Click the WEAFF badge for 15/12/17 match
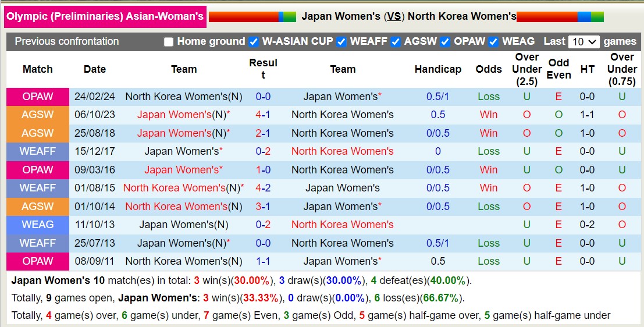This screenshot has height=327, width=644. coord(38,151)
